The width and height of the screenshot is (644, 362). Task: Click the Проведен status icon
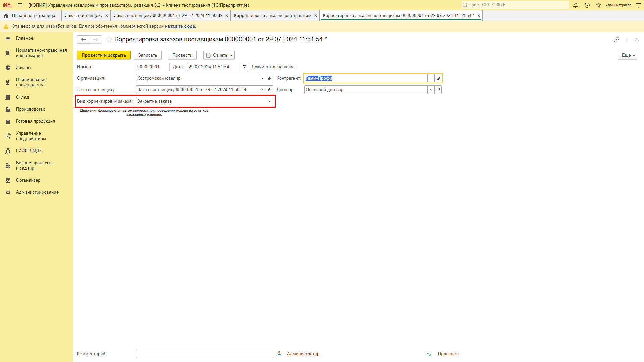point(428,354)
